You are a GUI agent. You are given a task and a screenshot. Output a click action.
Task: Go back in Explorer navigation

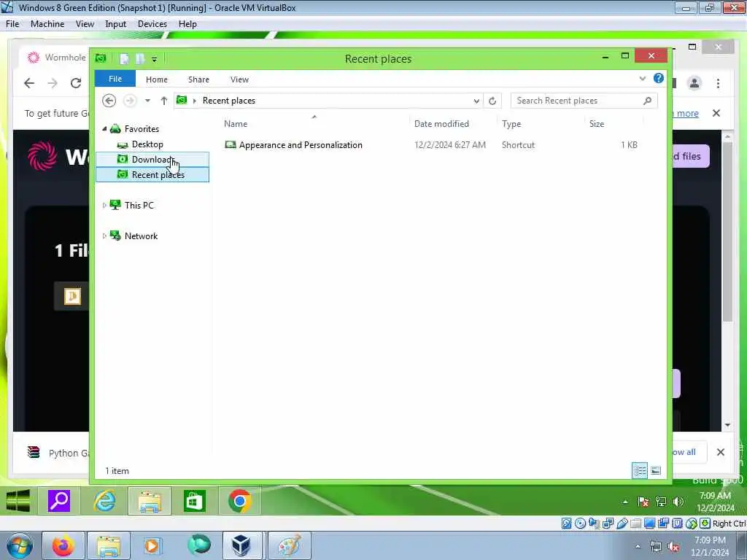(109, 101)
